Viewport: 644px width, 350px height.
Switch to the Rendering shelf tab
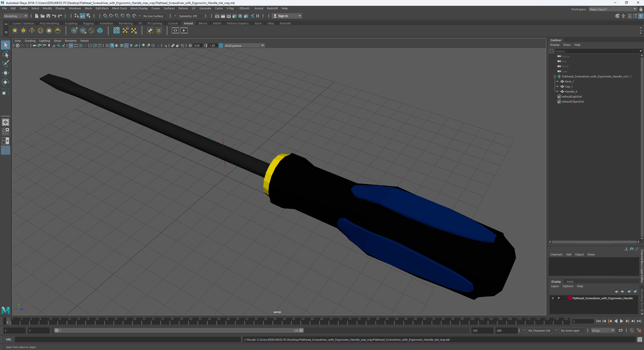[x=126, y=23]
